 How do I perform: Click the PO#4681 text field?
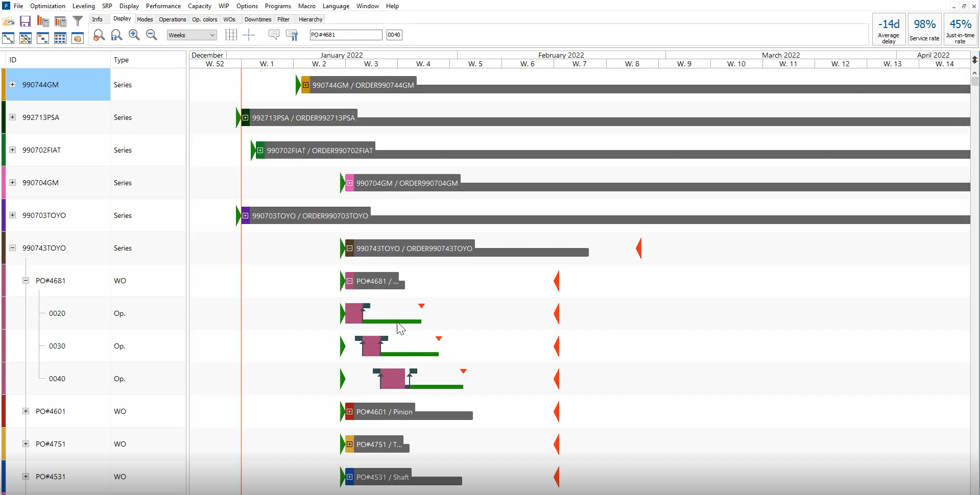[346, 35]
